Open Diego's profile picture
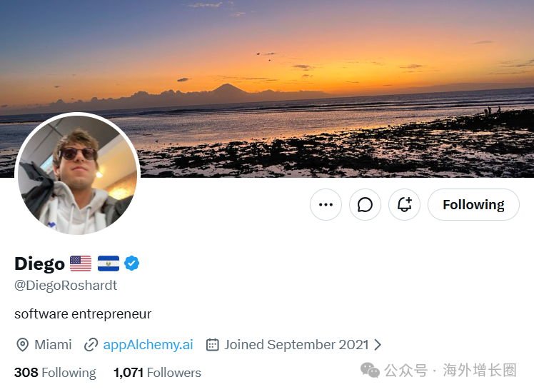Viewport: 534px width, 392px height. 78,174
